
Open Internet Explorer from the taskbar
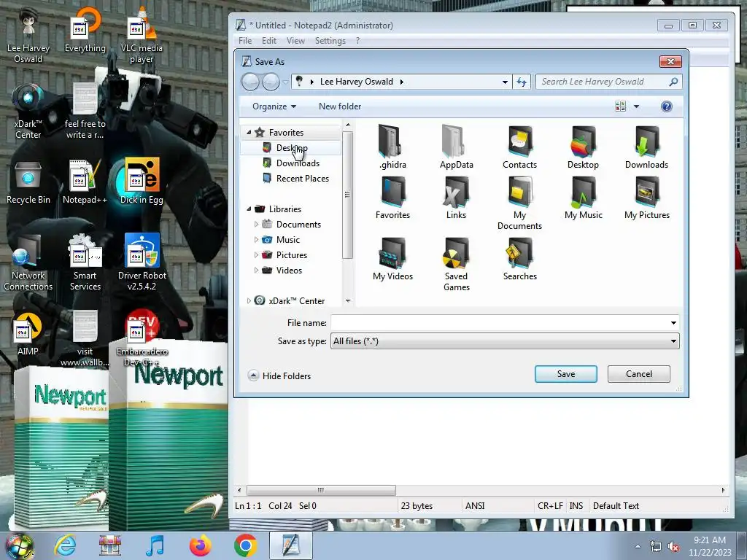click(x=65, y=545)
